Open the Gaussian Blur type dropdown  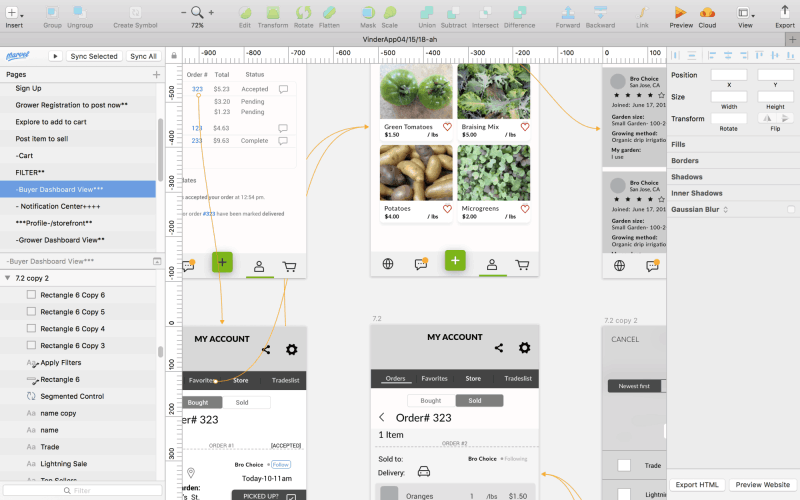click(x=725, y=209)
